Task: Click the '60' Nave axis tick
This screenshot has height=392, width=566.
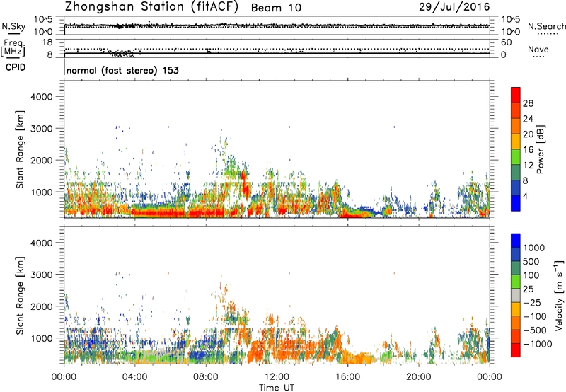Action: point(506,42)
